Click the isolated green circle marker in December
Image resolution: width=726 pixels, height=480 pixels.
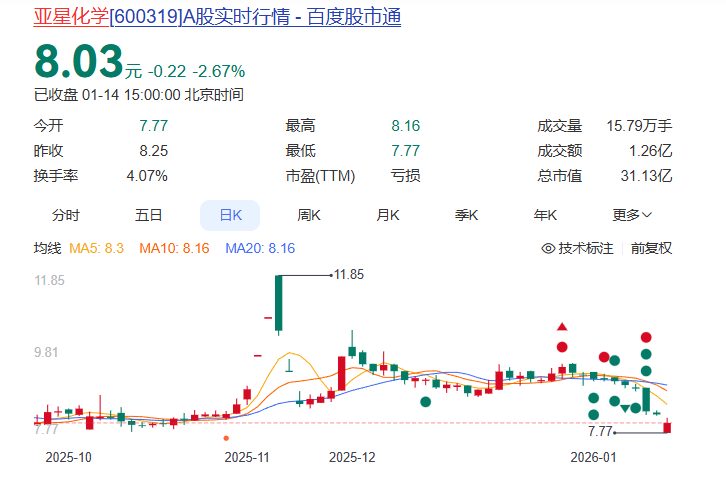pyautogui.click(x=426, y=402)
